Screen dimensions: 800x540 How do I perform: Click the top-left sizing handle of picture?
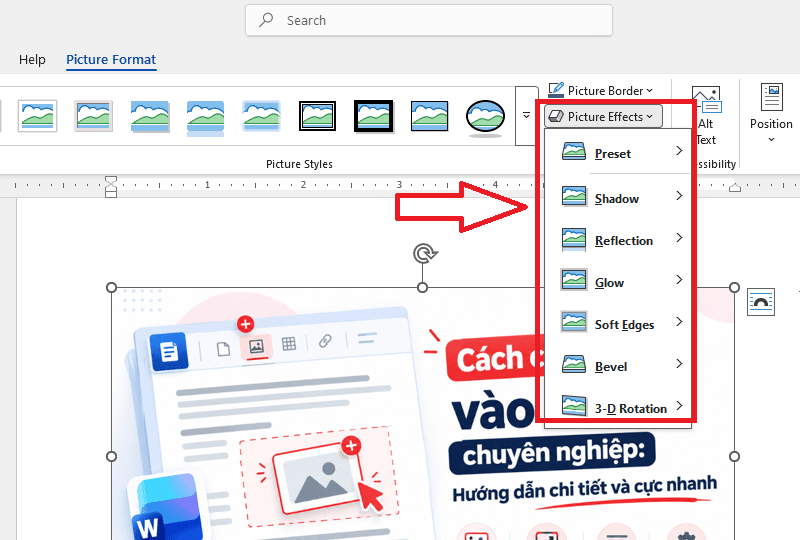(111, 287)
